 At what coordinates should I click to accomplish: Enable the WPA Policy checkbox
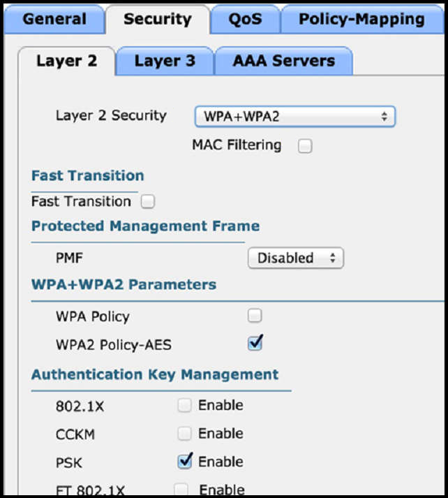[x=255, y=316]
